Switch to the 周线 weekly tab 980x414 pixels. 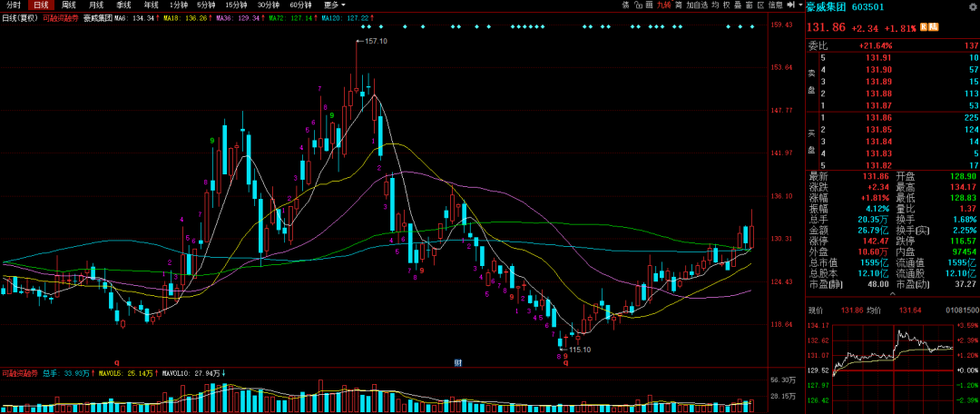point(69,5)
